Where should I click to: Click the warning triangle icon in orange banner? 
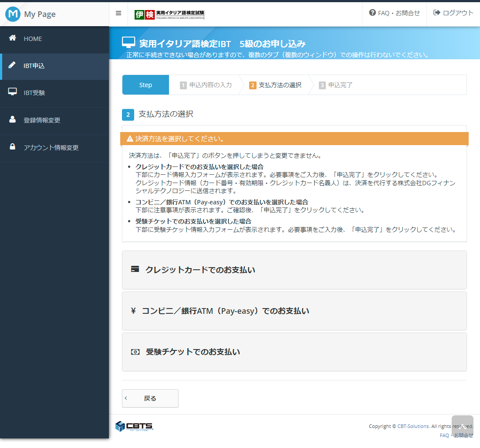click(130, 139)
